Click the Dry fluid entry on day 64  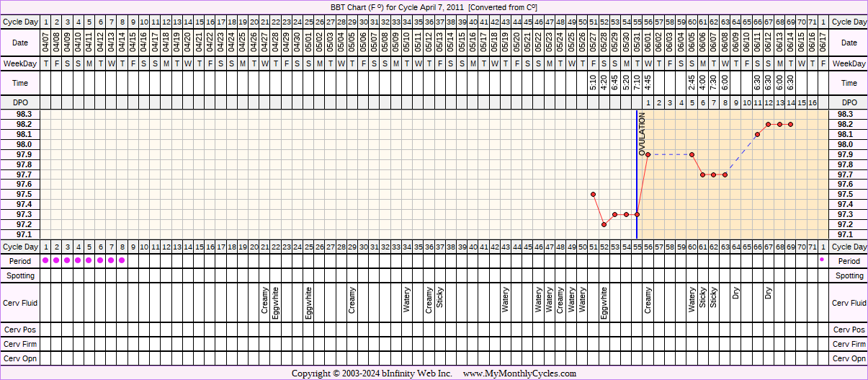[x=735, y=293]
